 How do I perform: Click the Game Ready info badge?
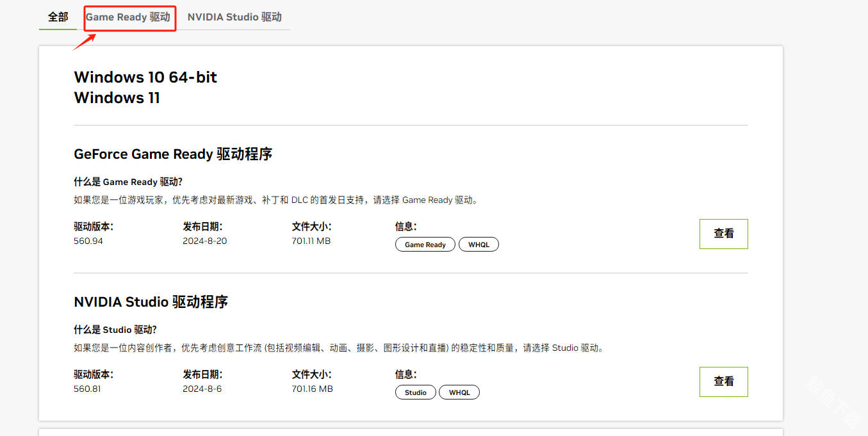425,245
